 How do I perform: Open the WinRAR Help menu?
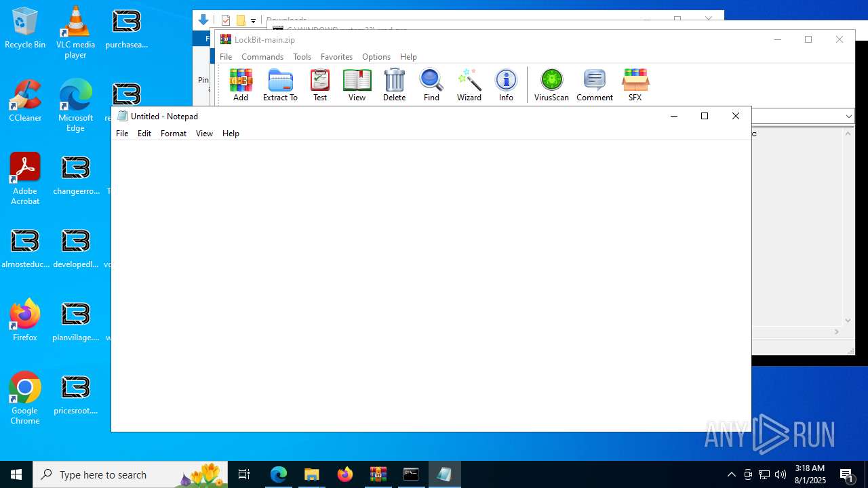pyautogui.click(x=408, y=57)
